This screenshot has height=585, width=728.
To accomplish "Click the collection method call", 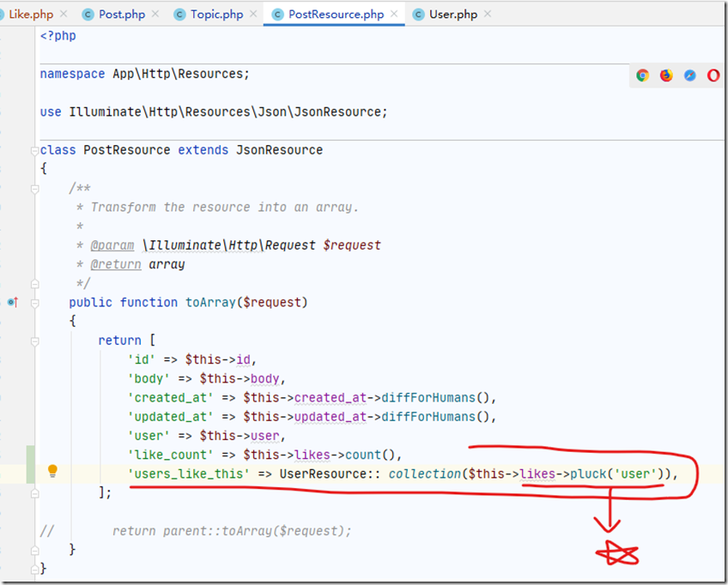I will point(424,474).
